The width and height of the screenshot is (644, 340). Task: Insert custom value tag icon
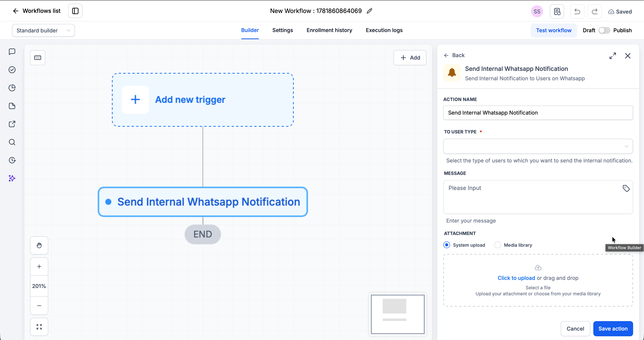(x=626, y=188)
